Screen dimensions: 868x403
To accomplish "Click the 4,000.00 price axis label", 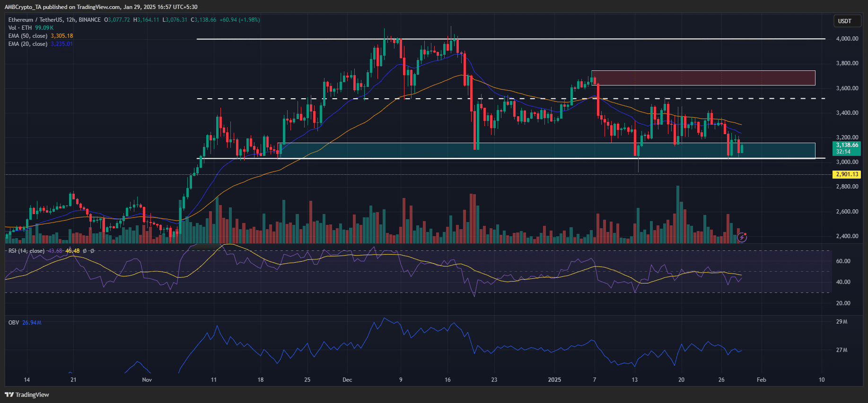I will (847, 39).
